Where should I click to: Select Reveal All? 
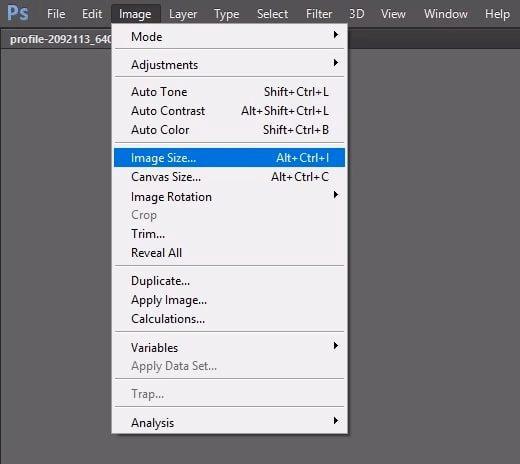point(229,253)
